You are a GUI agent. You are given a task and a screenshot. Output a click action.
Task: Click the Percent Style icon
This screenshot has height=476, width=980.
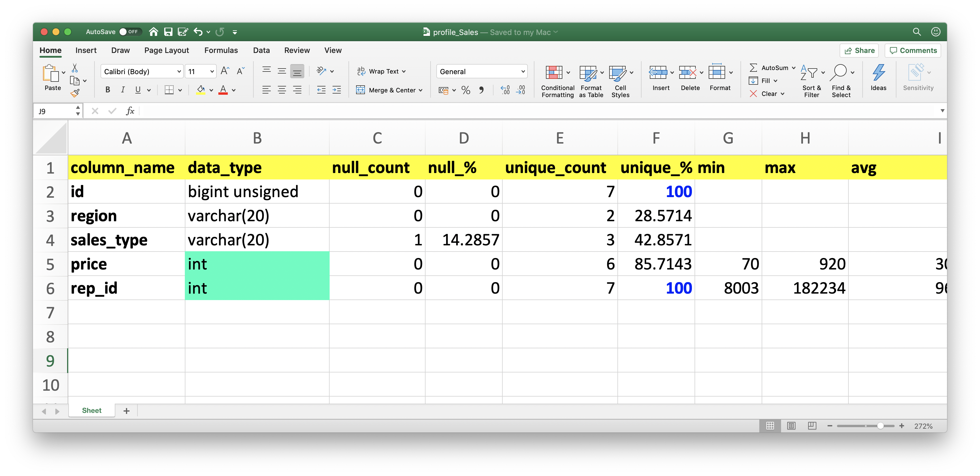coord(466,90)
